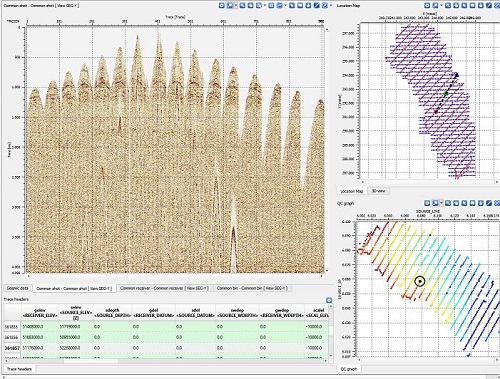The image size is (500, 379).
Task: Open dropdown arrow in QC graph toolbar
Action: (x=441, y=203)
